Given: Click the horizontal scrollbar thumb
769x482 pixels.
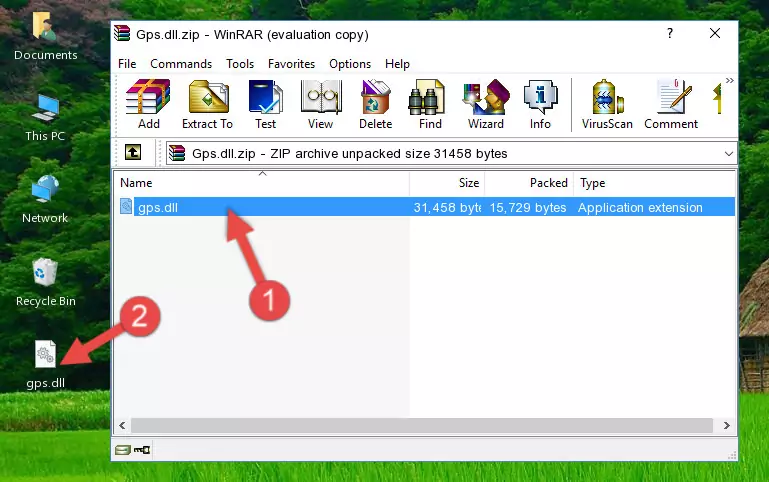Looking at the screenshot, I should pos(422,426).
